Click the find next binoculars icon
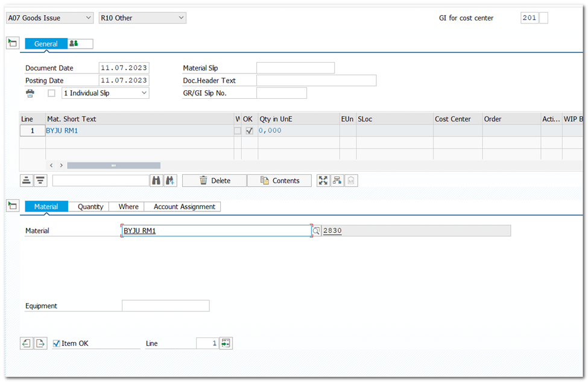 [x=170, y=180]
